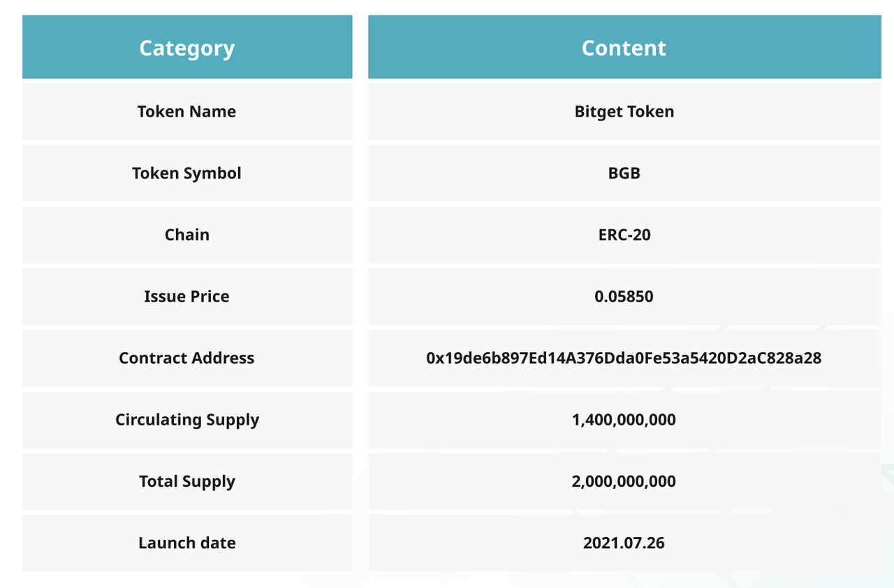The width and height of the screenshot is (894, 588).
Task: Select the Circulating Supply label cell
Action: pos(186,420)
